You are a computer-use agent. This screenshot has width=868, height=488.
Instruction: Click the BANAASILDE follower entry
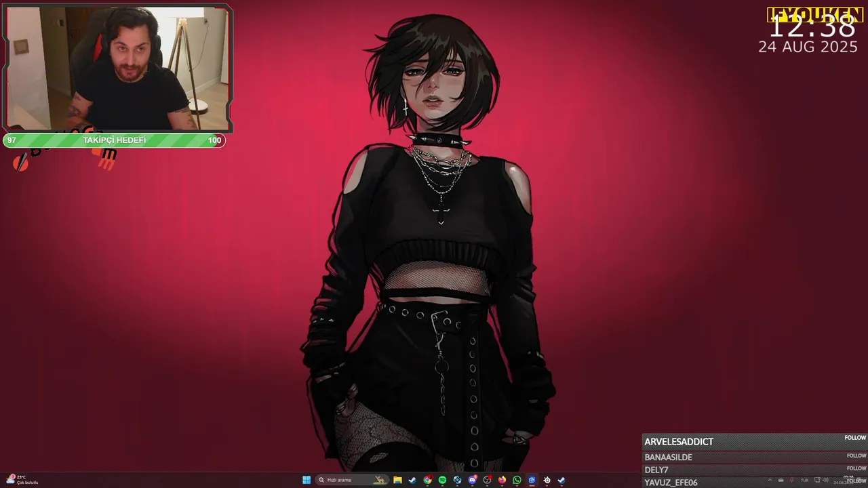[x=755, y=457]
